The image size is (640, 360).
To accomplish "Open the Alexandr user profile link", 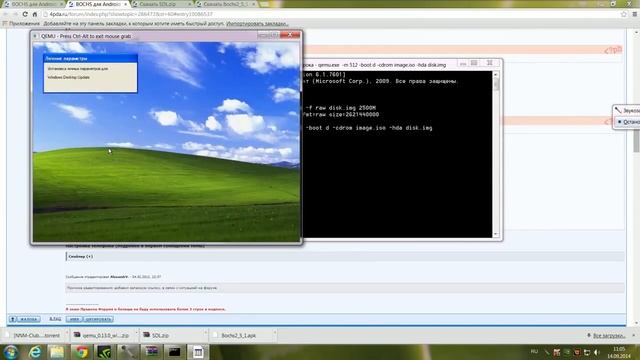I will pyautogui.click(x=119, y=276).
